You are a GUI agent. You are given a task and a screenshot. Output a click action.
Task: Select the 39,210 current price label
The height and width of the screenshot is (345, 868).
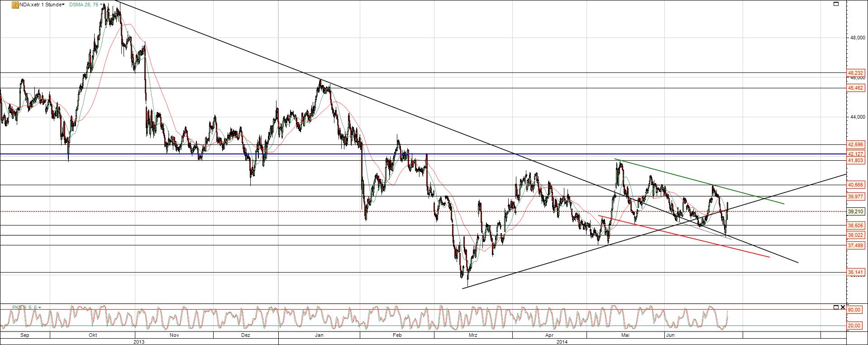click(x=856, y=211)
